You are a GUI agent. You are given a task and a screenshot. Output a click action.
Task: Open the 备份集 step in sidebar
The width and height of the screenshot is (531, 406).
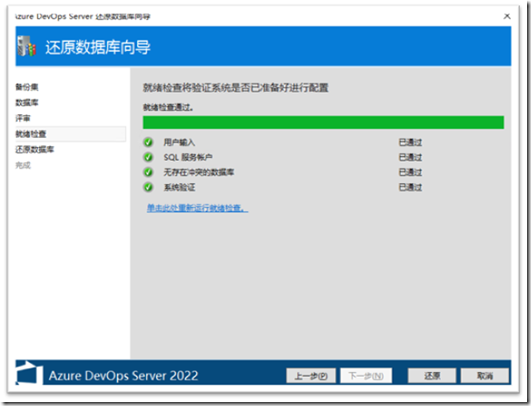coord(27,87)
